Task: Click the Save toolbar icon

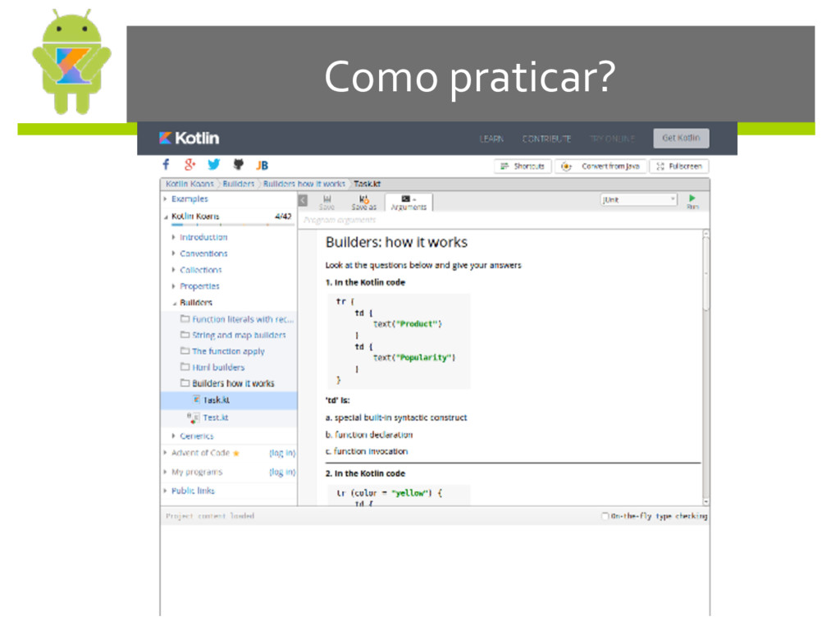Action: click(326, 203)
